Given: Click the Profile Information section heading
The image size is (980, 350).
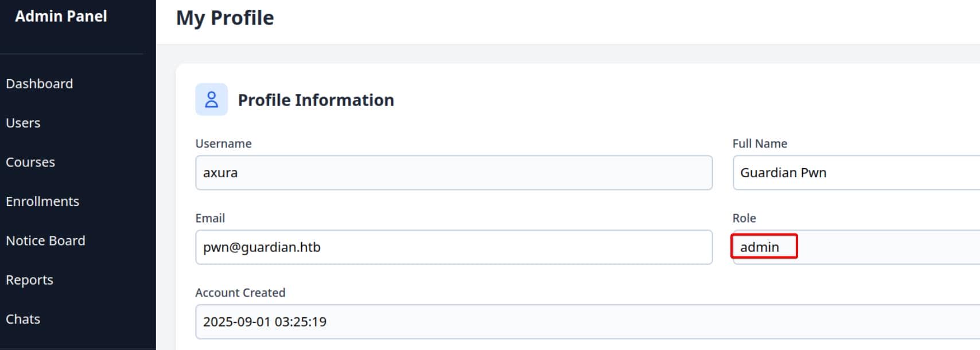Looking at the screenshot, I should click(316, 100).
